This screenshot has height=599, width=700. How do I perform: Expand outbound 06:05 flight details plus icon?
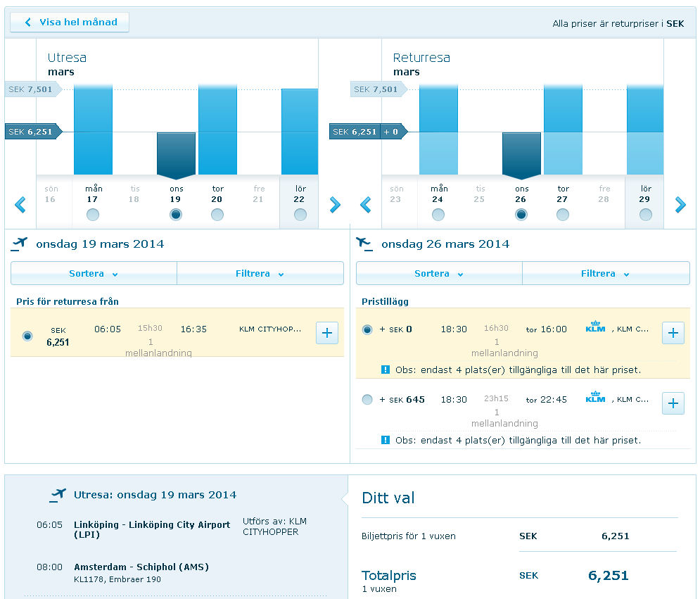click(x=327, y=332)
